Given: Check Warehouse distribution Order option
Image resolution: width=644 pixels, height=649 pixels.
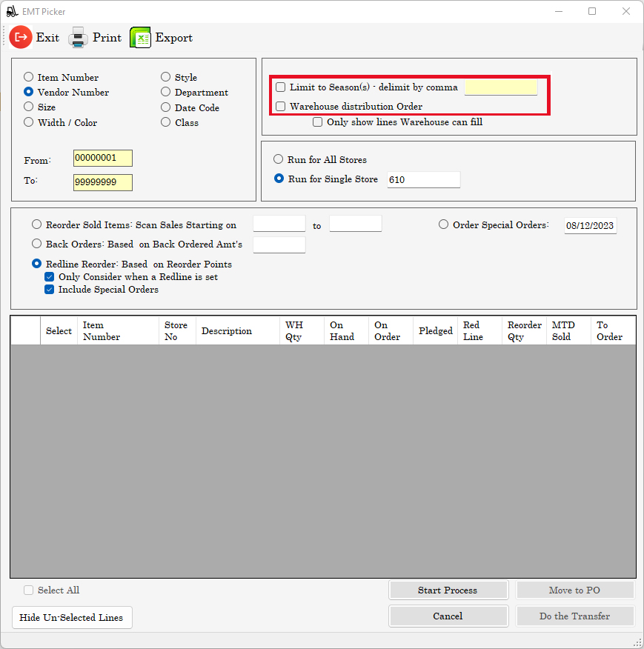Looking at the screenshot, I should click(281, 107).
